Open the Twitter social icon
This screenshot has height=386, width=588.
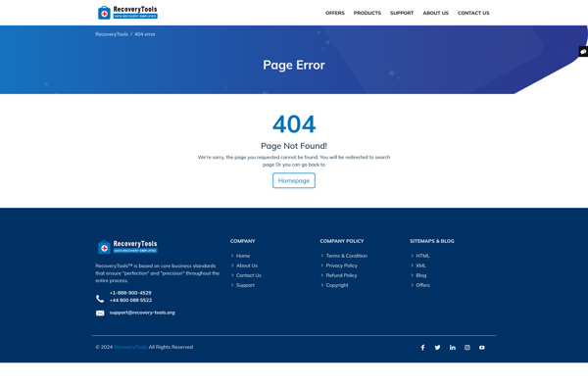pos(437,348)
